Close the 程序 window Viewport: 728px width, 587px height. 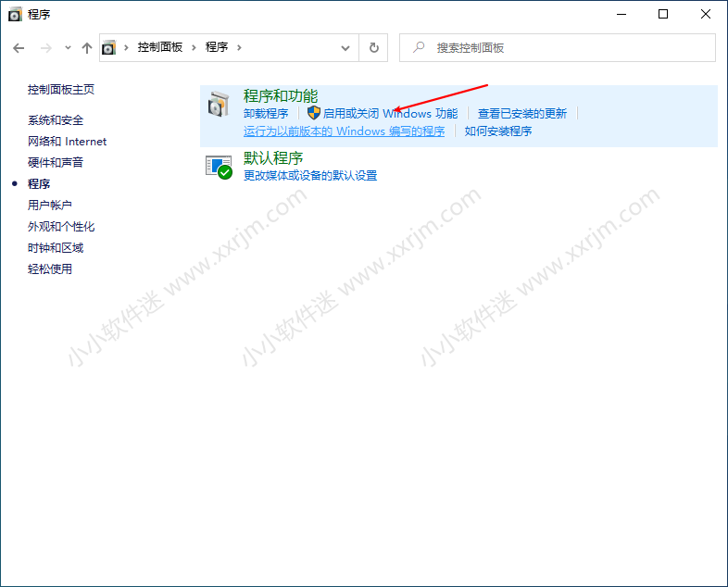706,15
